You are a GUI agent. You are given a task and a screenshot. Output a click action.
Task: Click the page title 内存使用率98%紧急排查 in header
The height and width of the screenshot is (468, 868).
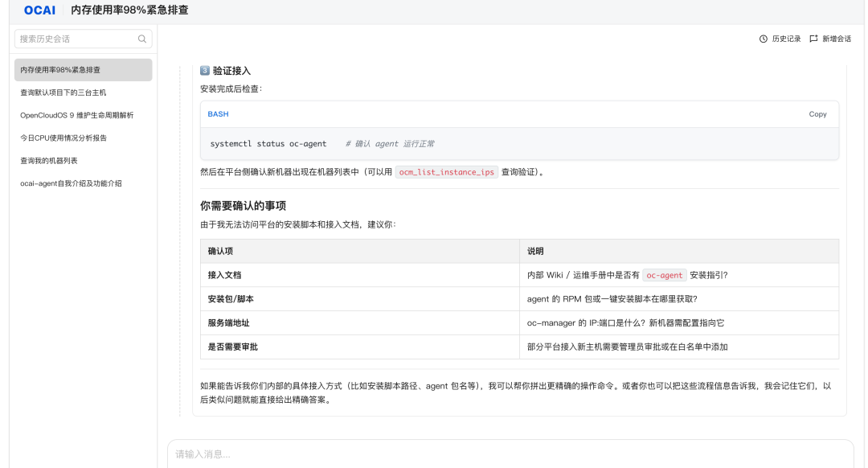point(129,10)
